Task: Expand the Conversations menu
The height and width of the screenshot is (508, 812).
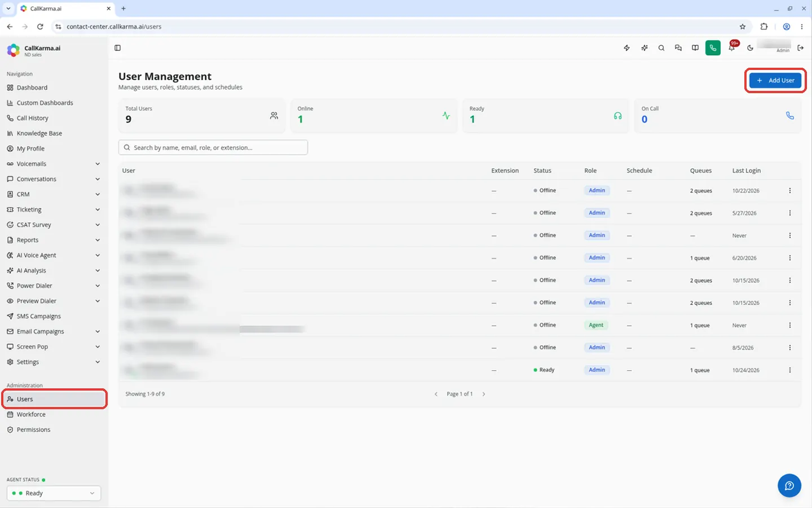Action: [54, 179]
